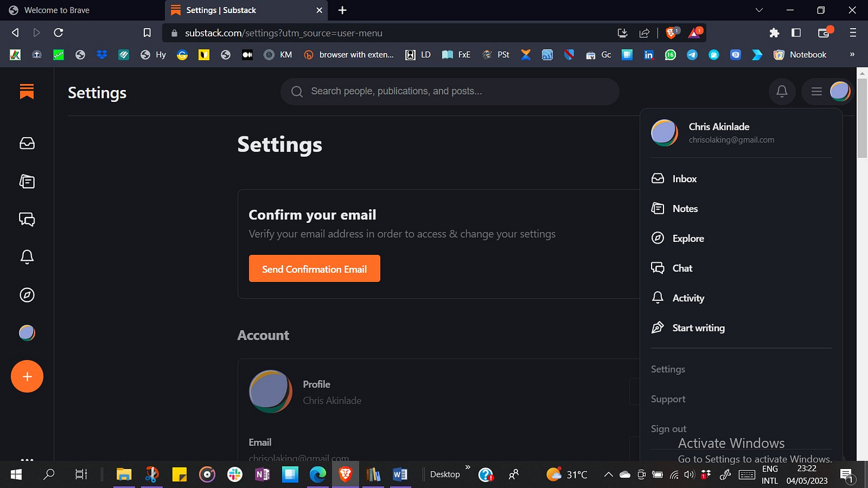Viewport: 868px width, 488px height.
Task: Open the tab search dropdown arrow
Action: click(x=759, y=10)
